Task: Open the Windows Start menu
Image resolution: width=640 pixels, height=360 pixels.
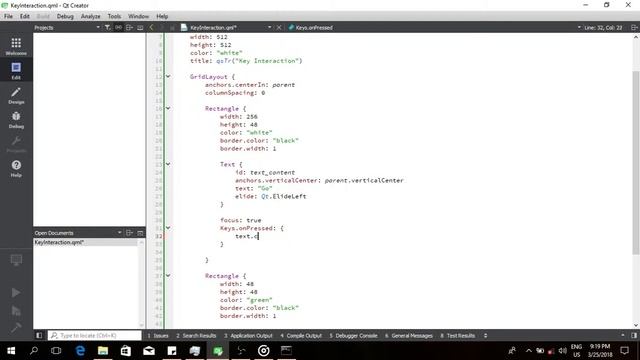Action: [11, 351]
